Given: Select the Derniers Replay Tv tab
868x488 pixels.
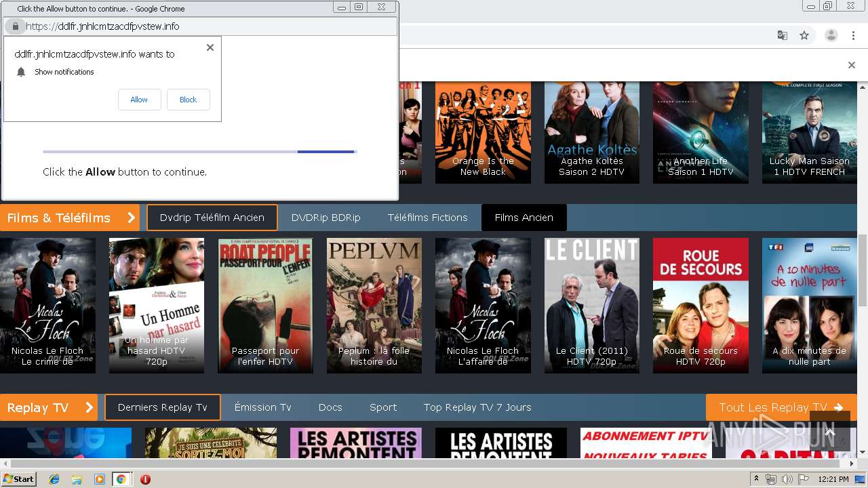Looking at the screenshot, I should point(163,407).
